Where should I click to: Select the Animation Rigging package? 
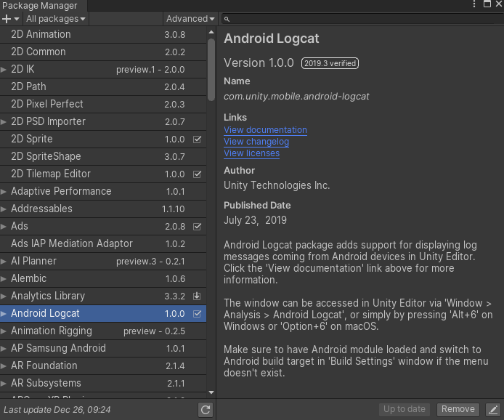(103, 331)
